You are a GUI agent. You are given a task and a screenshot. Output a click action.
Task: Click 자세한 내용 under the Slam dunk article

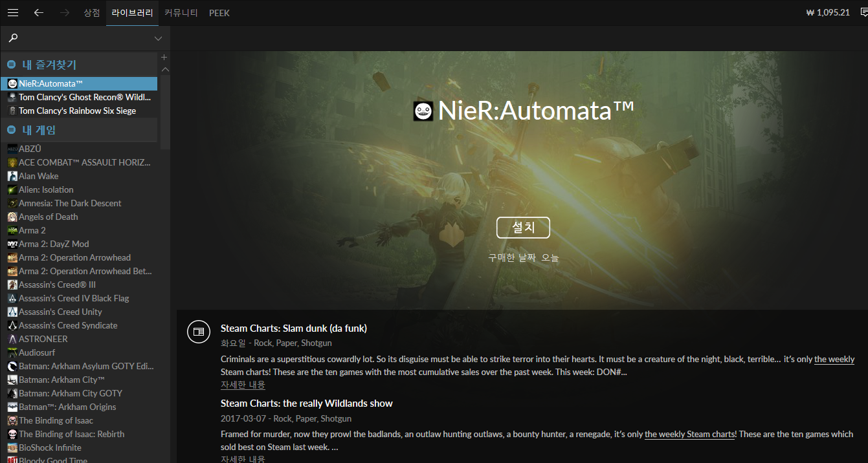(x=243, y=385)
